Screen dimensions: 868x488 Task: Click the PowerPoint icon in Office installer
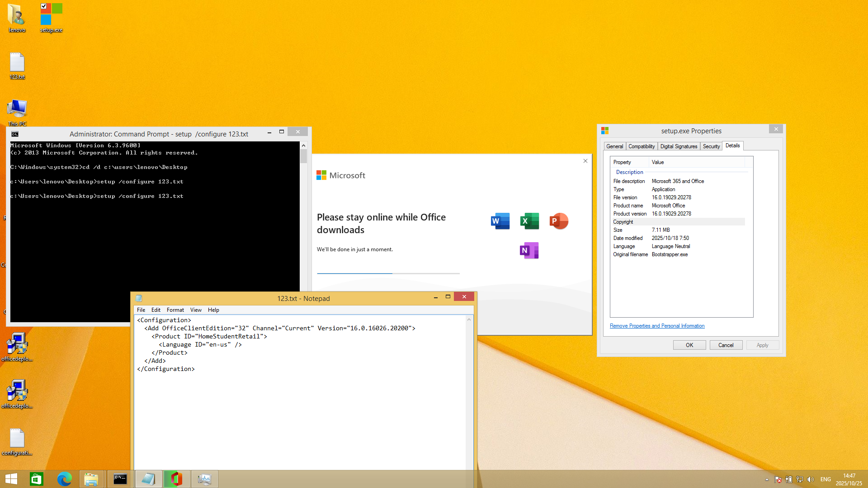click(559, 221)
